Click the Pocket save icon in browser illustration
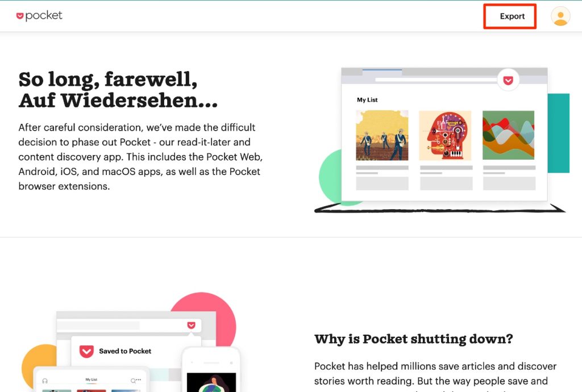 tap(508, 80)
